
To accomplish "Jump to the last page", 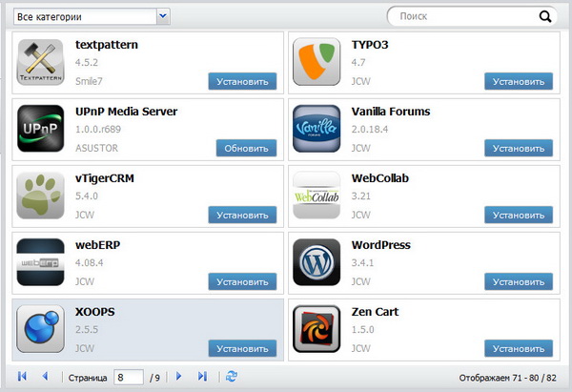I will (x=202, y=377).
